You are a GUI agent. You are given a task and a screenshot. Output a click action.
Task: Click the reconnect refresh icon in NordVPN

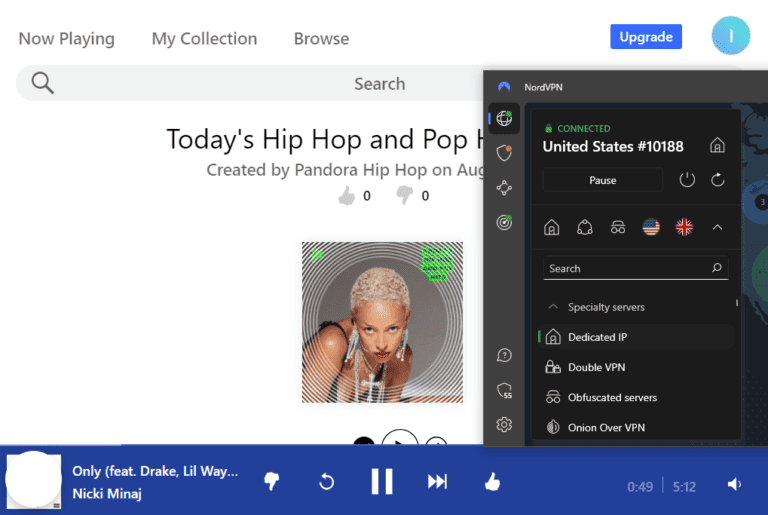pyautogui.click(x=717, y=180)
